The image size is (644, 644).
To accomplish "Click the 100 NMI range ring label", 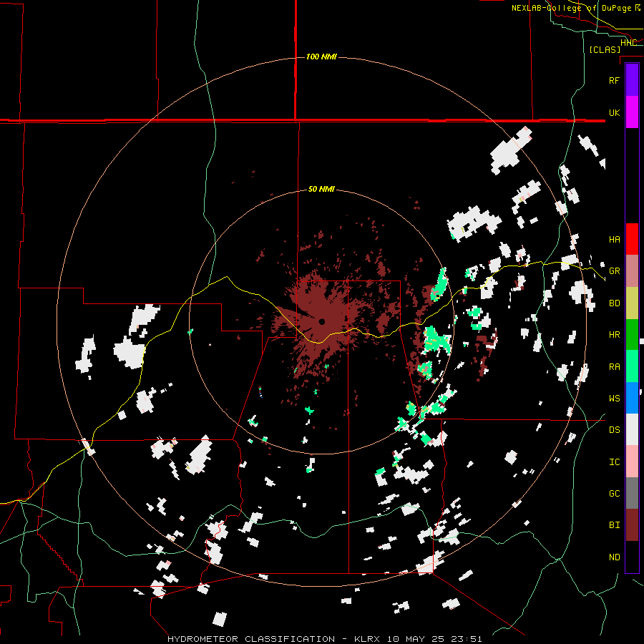I will tap(321, 57).
